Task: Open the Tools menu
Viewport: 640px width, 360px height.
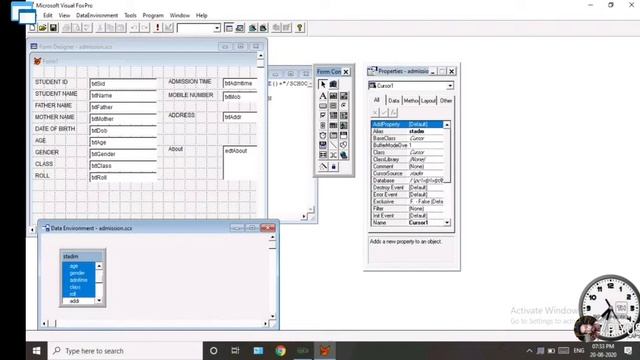Action: click(x=130, y=15)
